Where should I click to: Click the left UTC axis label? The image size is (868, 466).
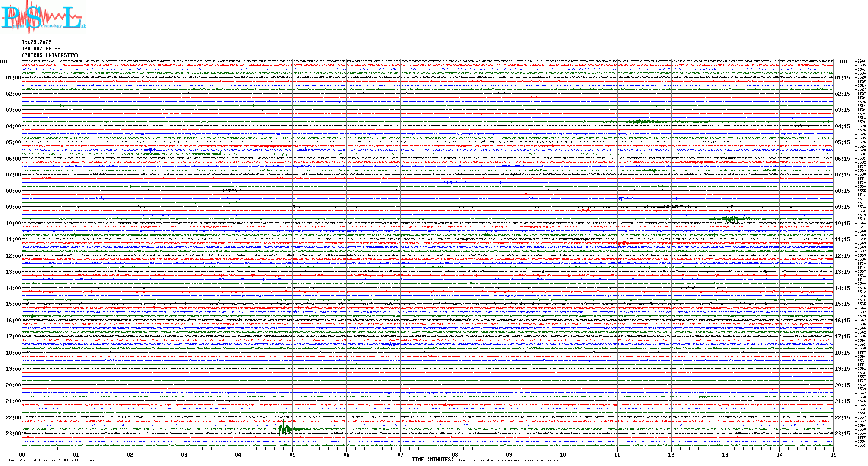pos(4,62)
